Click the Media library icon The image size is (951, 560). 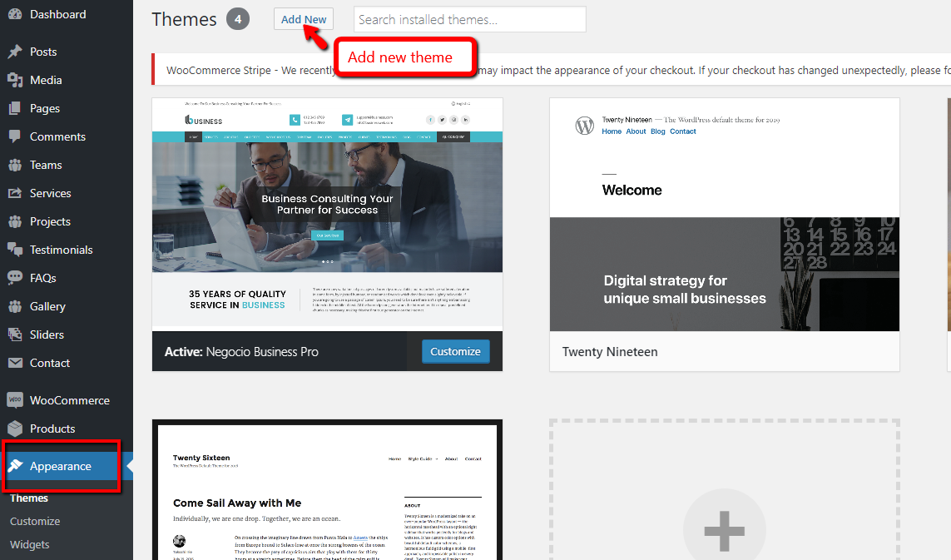[15, 80]
